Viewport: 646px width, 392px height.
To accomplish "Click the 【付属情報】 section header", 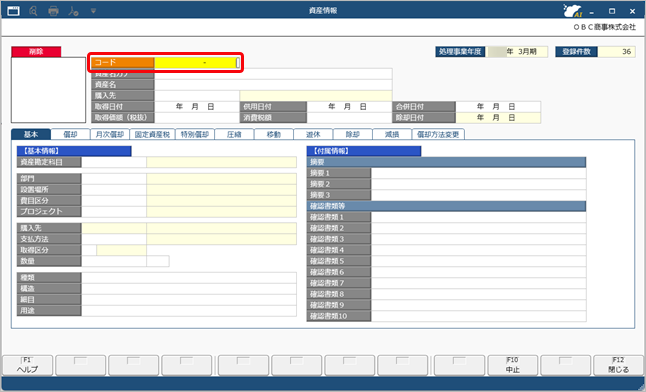I will coord(364,151).
